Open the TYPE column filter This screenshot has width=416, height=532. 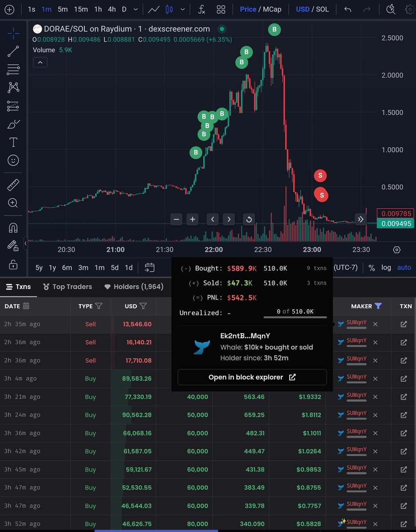(99, 306)
